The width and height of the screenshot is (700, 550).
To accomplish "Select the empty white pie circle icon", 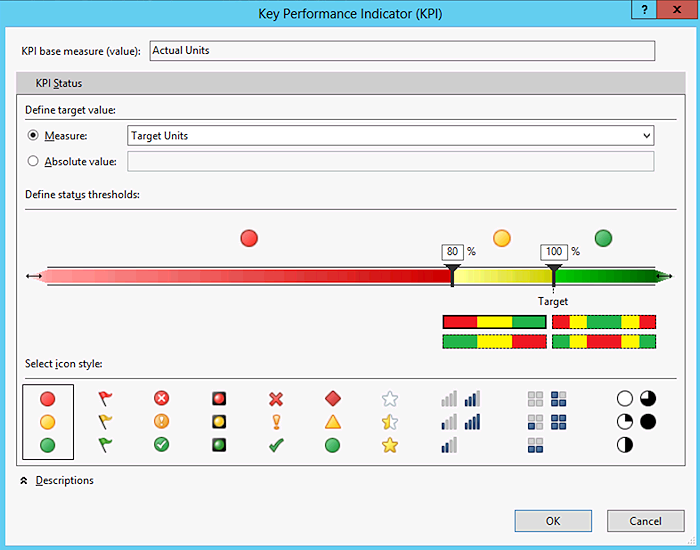I will (x=625, y=399).
